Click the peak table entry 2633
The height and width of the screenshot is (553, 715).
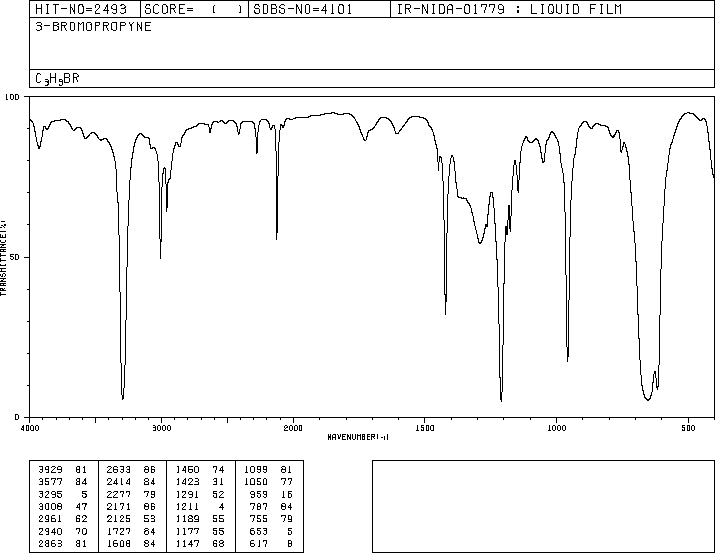(x=119, y=470)
